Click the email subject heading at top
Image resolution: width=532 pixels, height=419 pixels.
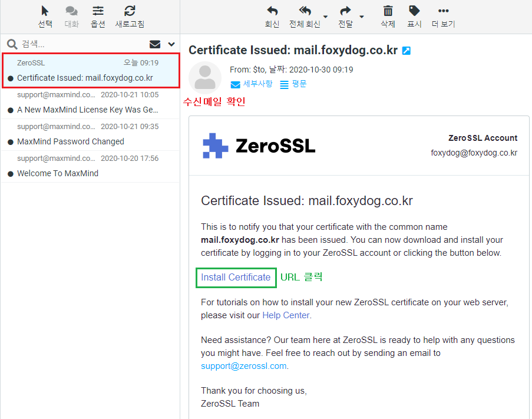pyautogui.click(x=293, y=50)
